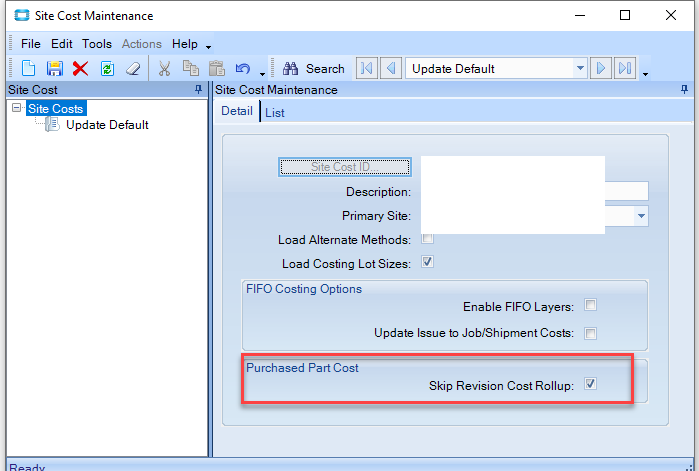
Task: Go to previous record arrow
Action: pos(391,68)
